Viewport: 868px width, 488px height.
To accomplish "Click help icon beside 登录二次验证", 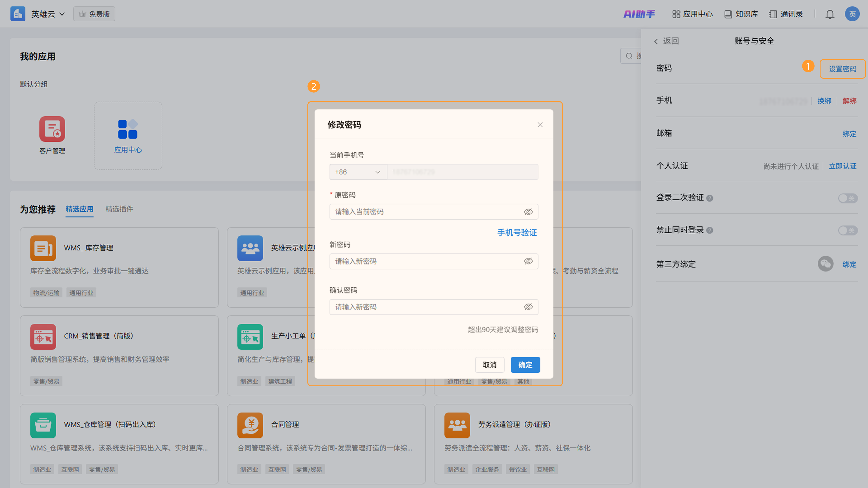I will (710, 198).
